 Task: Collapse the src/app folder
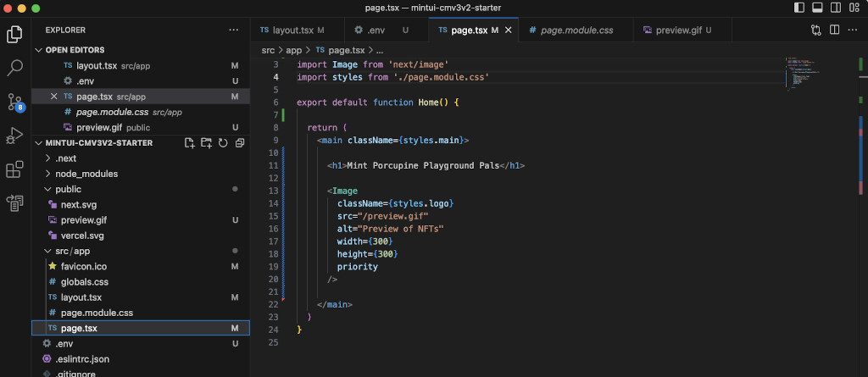141,251
